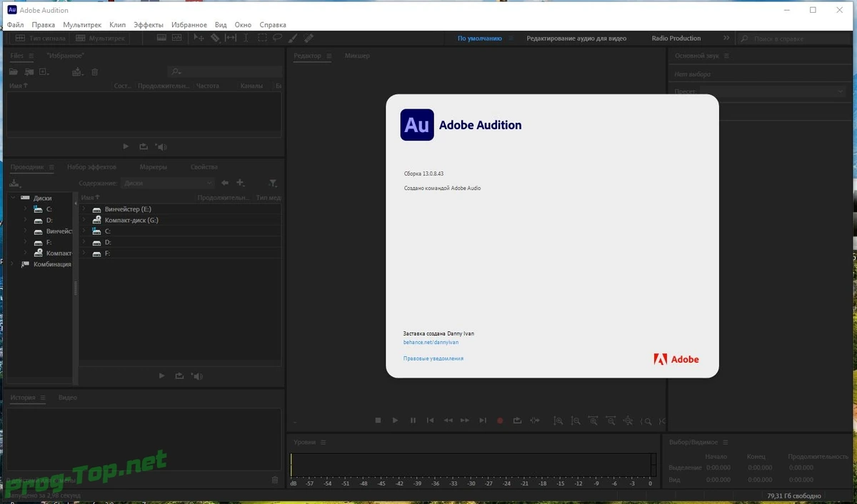Open the Содержание Диски dropdown

coord(168,183)
